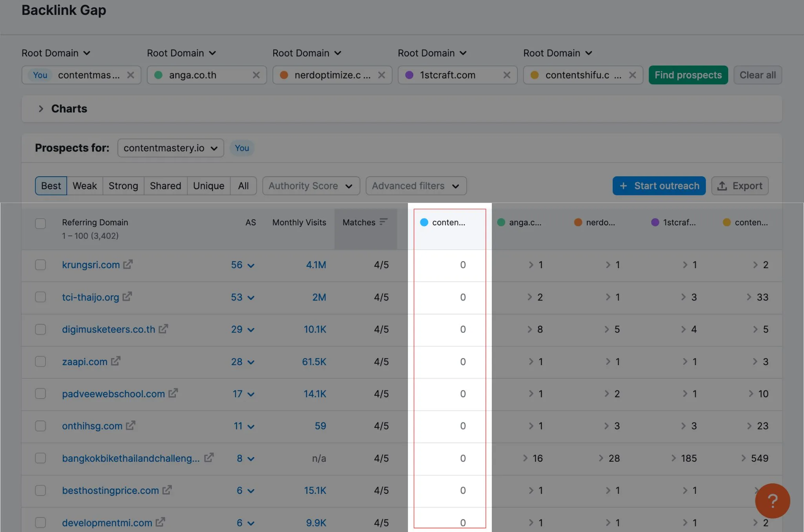Sort by the Matches column icon
Image resolution: width=804 pixels, height=532 pixels.
[x=384, y=222]
